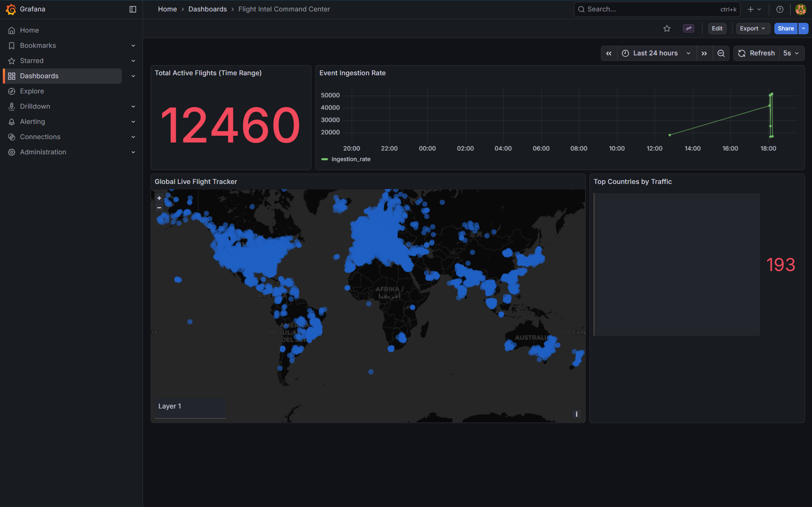Click the 193 countries value
The image size is (812, 507).
[x=781, y=265]
